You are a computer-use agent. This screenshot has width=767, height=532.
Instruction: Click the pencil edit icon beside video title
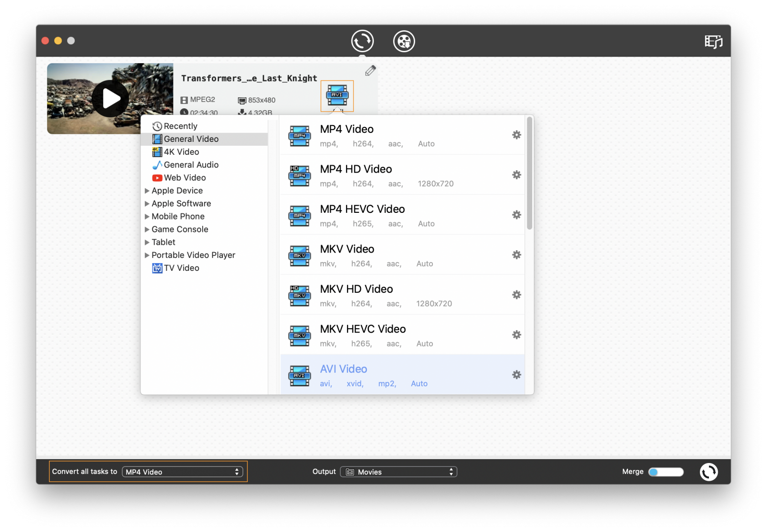[x=371, y=70]
